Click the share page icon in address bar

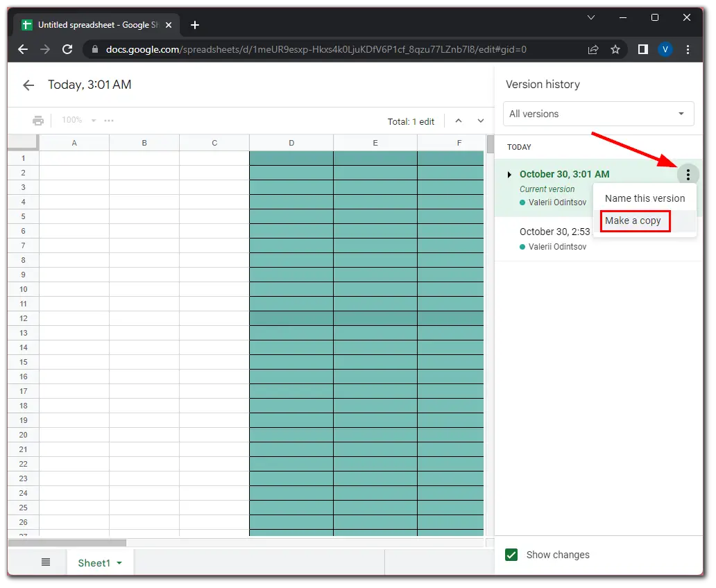point(593,49)
